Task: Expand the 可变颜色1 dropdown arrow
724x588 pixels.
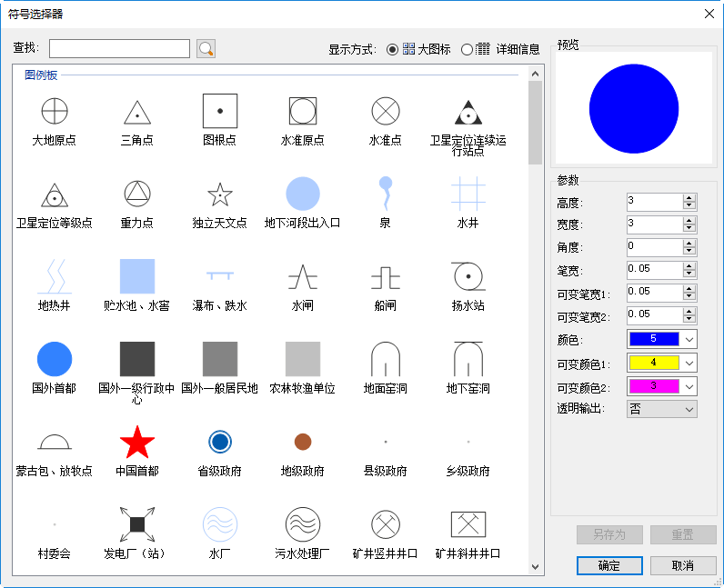Action: pyautogui.click(x=689, y=364)
